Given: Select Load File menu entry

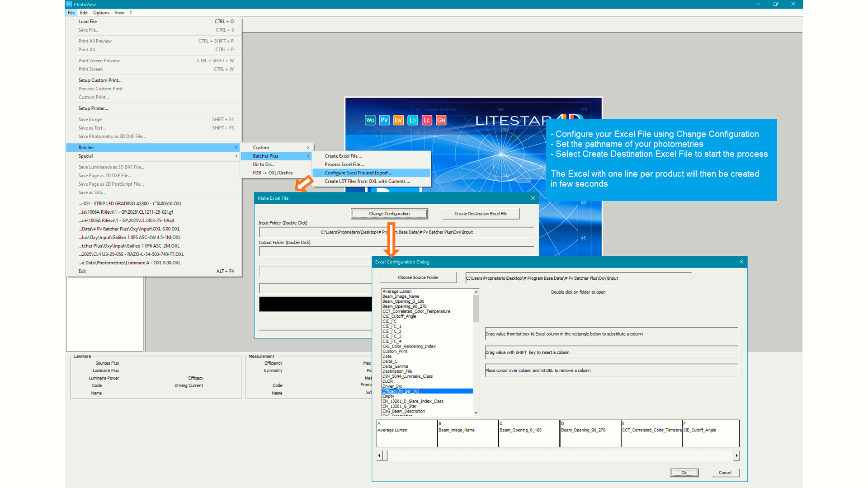Looking at the screenshot, I should click(154, 21).
